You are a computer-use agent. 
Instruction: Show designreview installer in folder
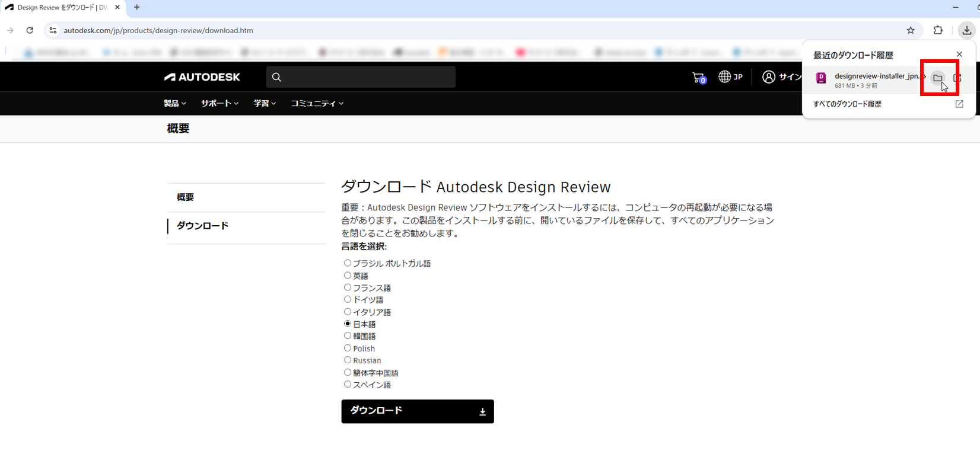(938, 78)
